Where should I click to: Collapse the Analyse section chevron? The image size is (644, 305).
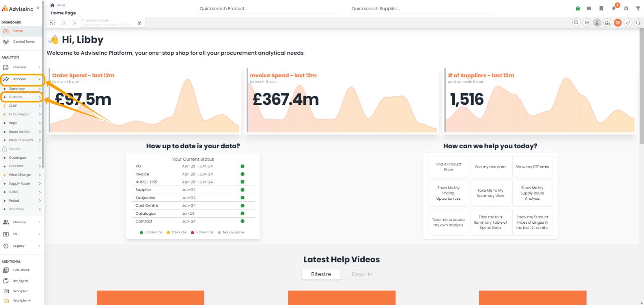click(39, 79)
